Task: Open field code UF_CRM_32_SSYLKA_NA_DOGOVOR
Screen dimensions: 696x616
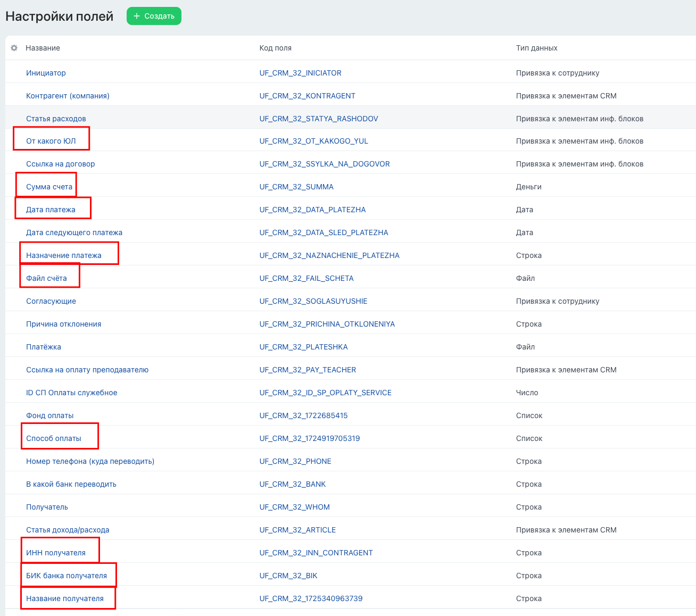Action: 324,164
